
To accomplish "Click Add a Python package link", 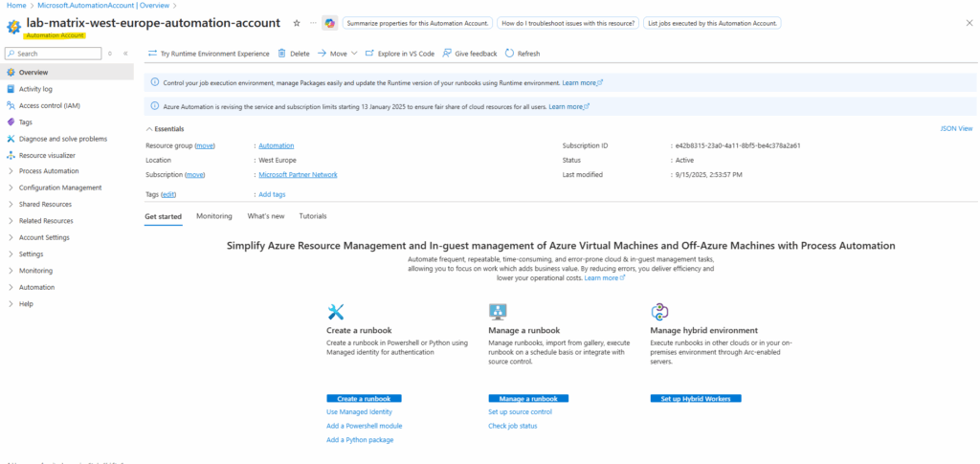I will [360, 440].
